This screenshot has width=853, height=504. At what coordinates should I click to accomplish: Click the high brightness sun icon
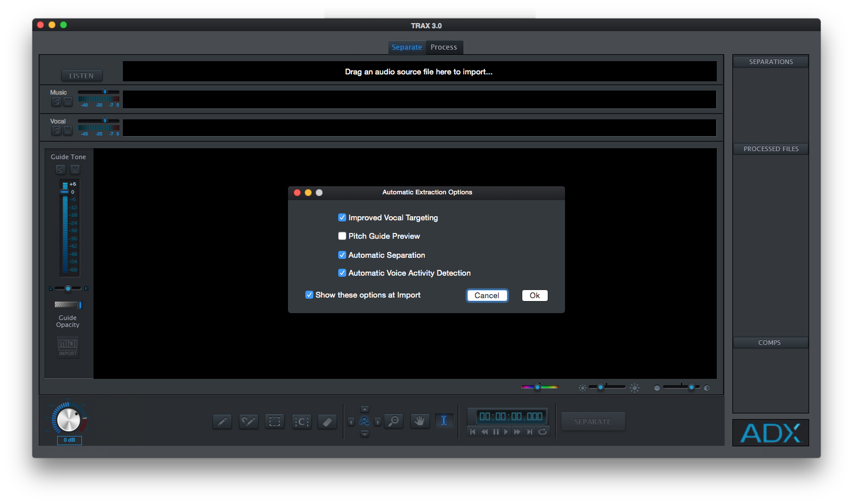pyautogui.click(x=635, y=388)
